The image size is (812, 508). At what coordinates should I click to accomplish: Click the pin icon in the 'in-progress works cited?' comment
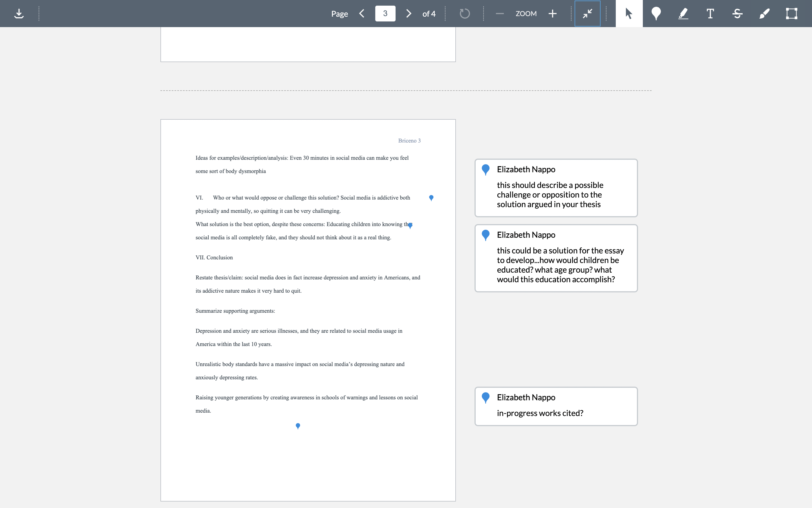(x=486, y=398)
